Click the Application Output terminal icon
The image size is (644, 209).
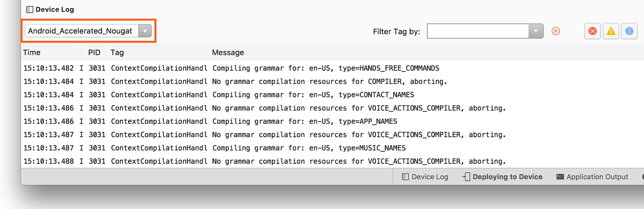tap(560, 177)
